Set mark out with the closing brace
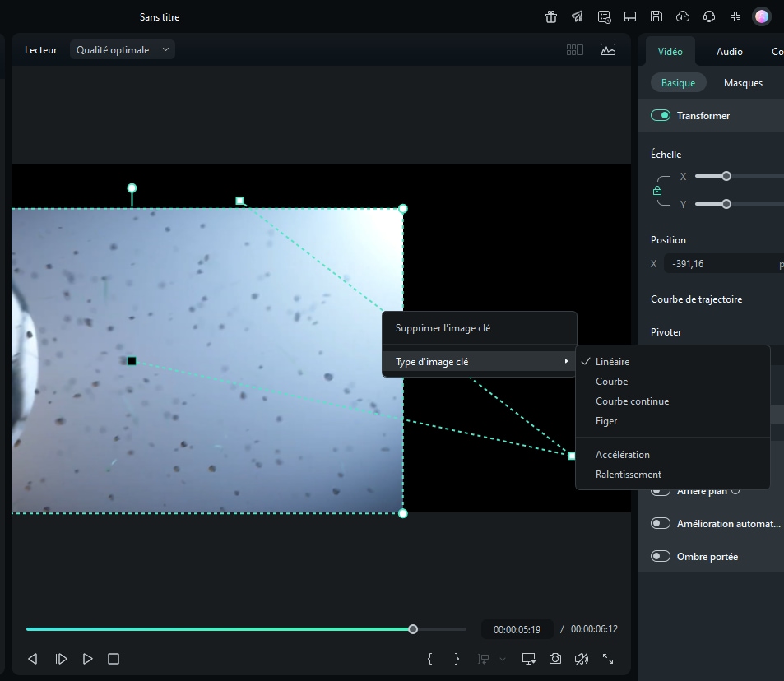The image size is (784, 681). 457,659
